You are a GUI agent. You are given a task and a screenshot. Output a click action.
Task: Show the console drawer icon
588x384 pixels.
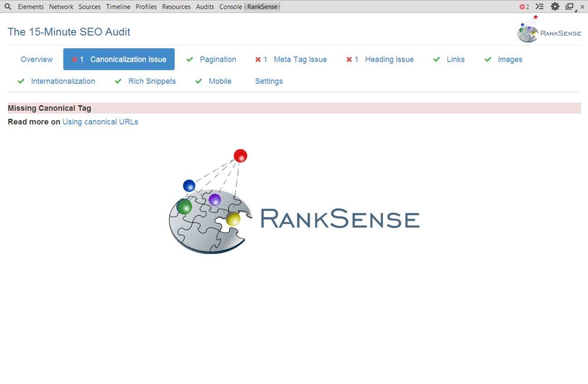tap(539, 6)
